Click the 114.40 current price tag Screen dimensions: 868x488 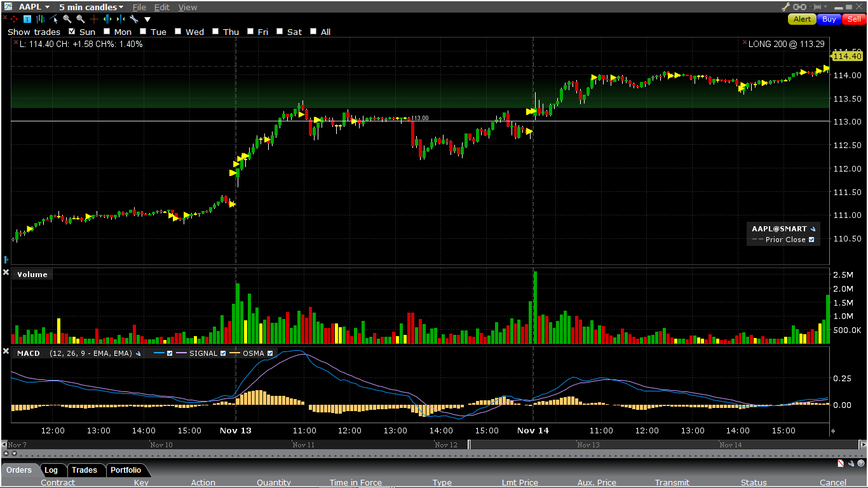pyautogui.click(x=846, y=56)
